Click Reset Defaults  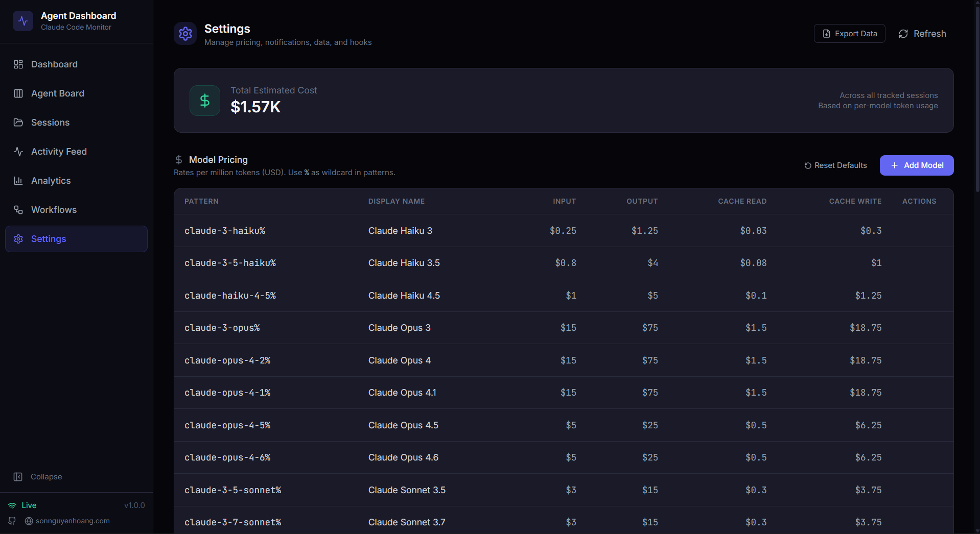(835, 165)
